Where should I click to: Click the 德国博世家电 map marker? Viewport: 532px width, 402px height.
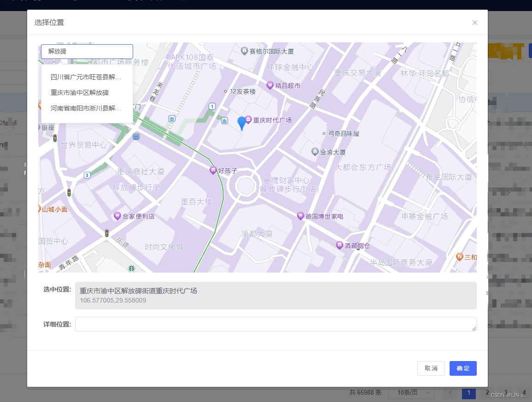click(x=302, y=216)
